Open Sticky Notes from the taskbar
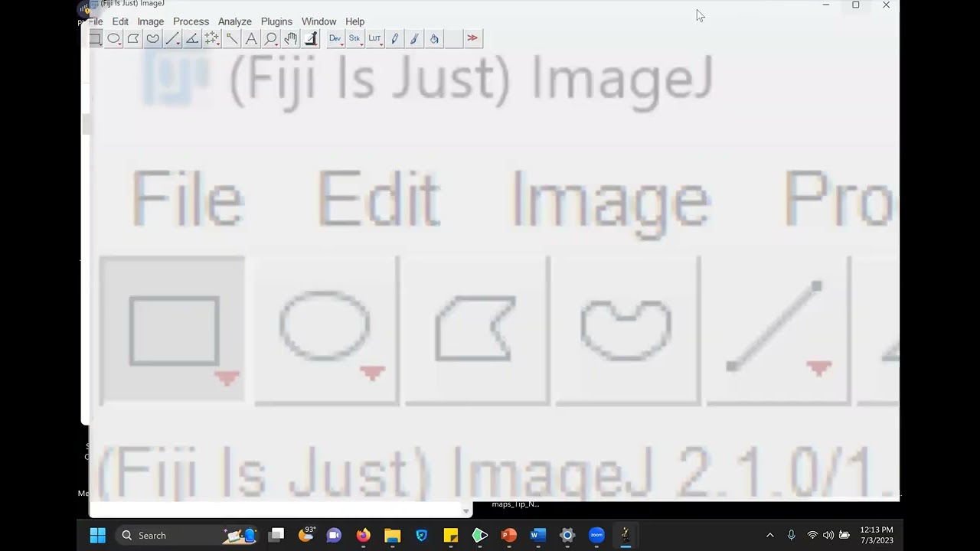 tap(451, 535)
